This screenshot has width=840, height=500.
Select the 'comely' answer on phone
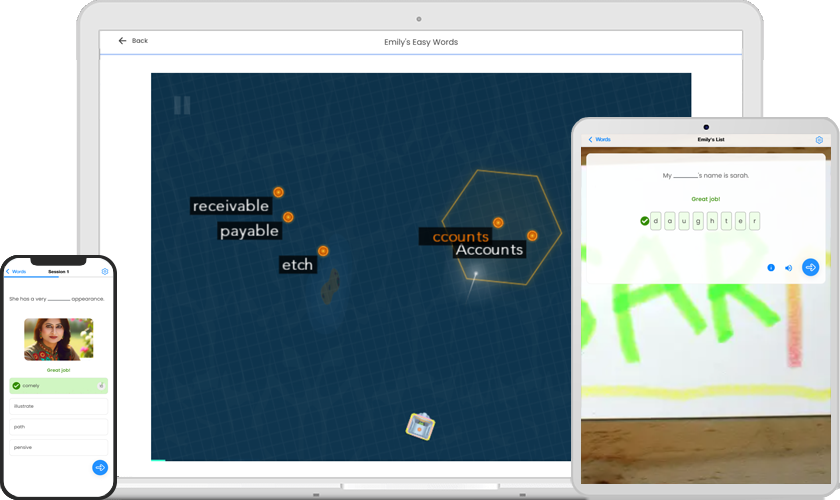click(x=58, y=386)
